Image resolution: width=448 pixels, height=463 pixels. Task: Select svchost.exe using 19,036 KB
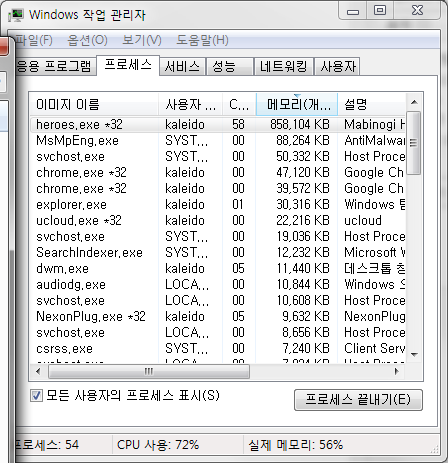[218, 237]
